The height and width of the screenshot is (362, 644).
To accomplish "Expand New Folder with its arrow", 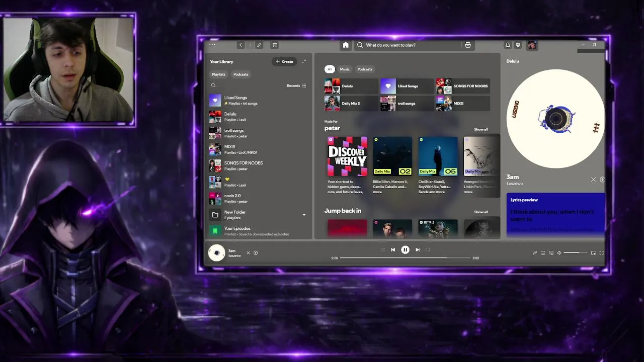I will (304, 215).
